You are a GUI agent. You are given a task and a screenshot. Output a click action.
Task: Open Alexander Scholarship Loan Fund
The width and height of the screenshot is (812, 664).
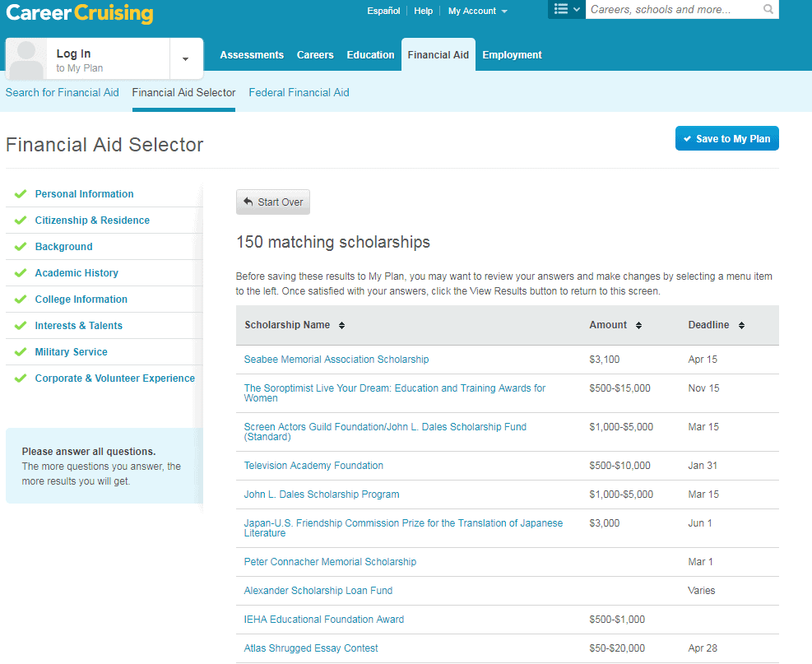(x=318, y=591)
